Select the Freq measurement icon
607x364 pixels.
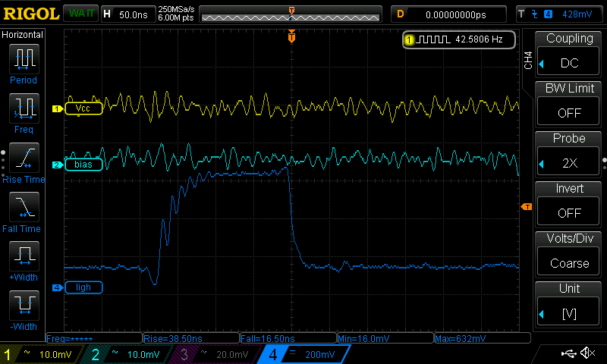click(x=24, y=108)
